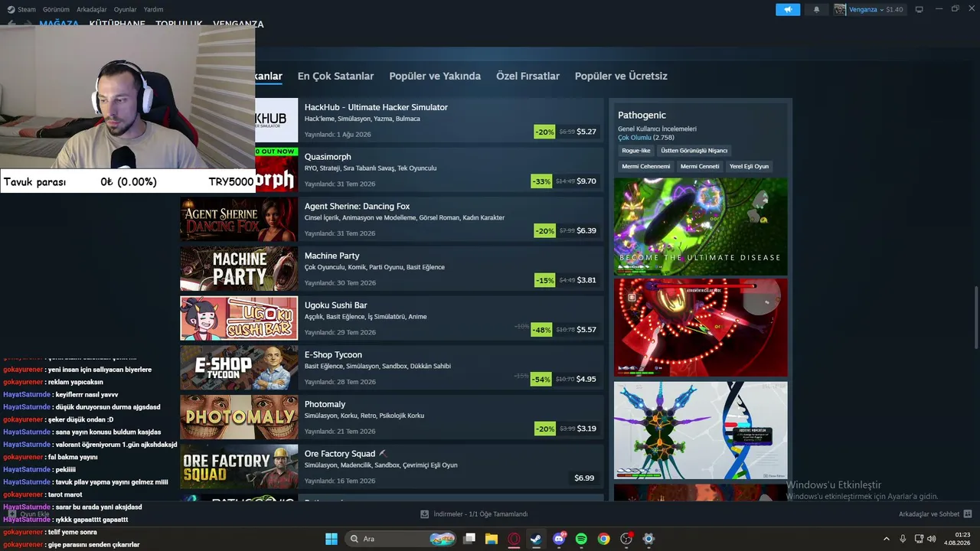Open the İndirmeler downloads status
Image resolution: width=980 pixels, height=551 pixels.
point(474,514)
